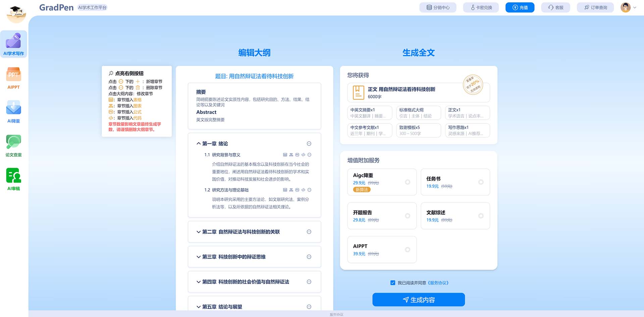This screenshot has height=317, width=644.
Task: Open the AIPPT sidebar tool
Action: point(13,78)
